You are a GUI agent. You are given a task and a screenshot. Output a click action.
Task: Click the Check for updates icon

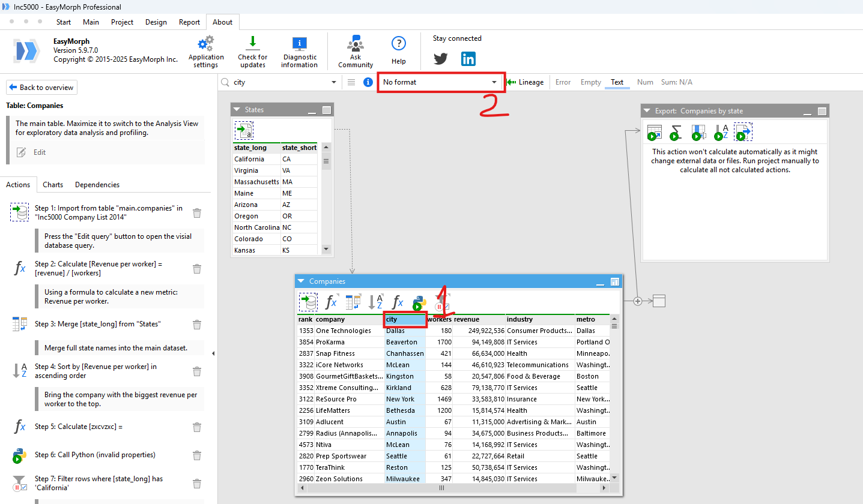[x=253, y=43]
